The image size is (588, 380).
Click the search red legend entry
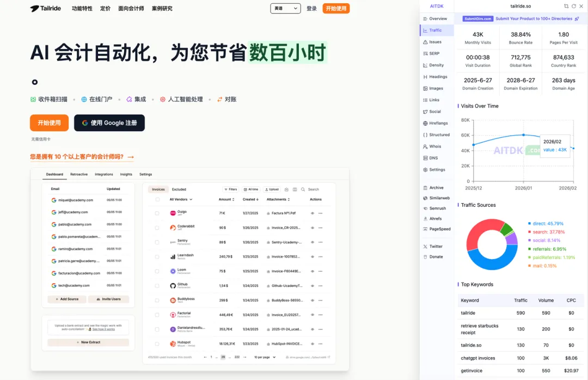(x=546, y=232)
